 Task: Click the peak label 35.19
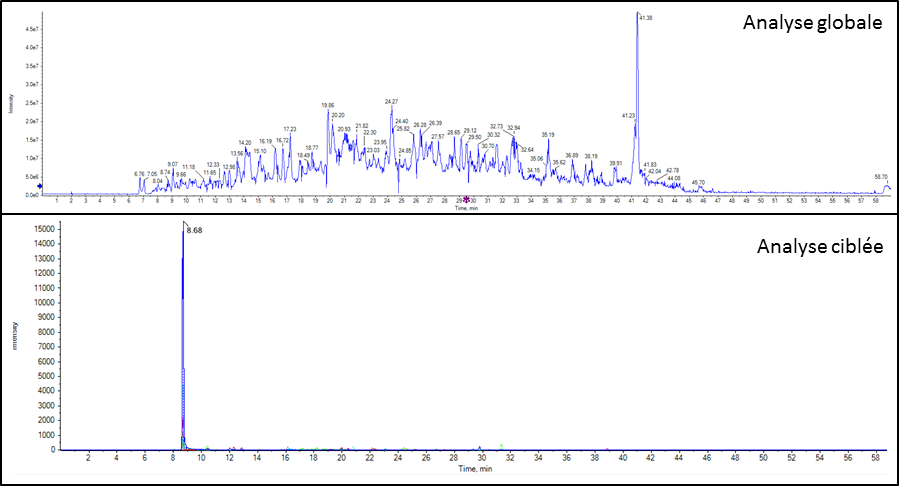pos(548,134)
